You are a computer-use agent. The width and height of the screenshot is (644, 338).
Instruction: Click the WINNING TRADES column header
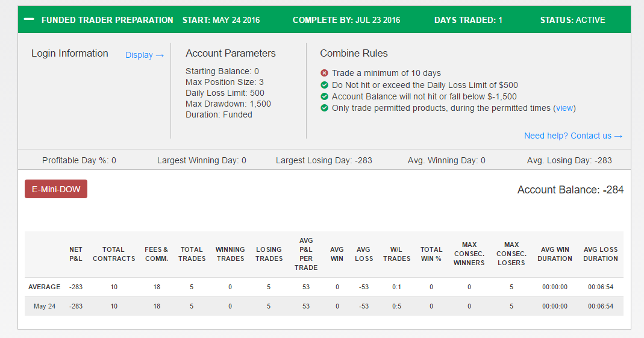coord(230,254)
